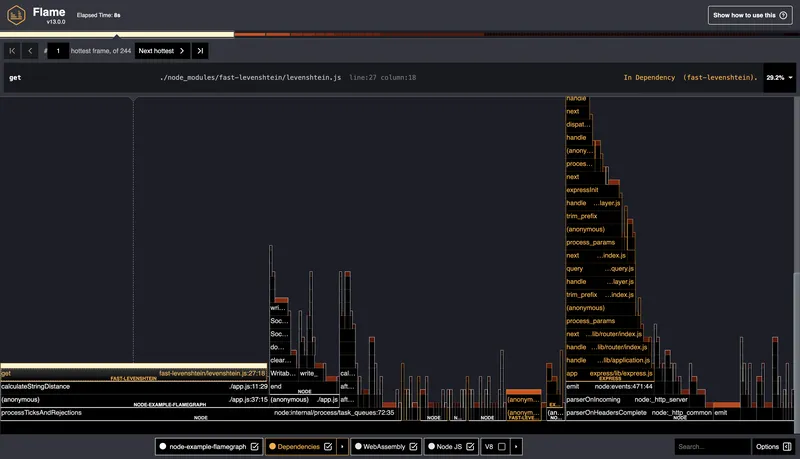The width and height of the screenshot is (800, 459).
Task: Click the Next hottest button
Action: coord(162,50)
